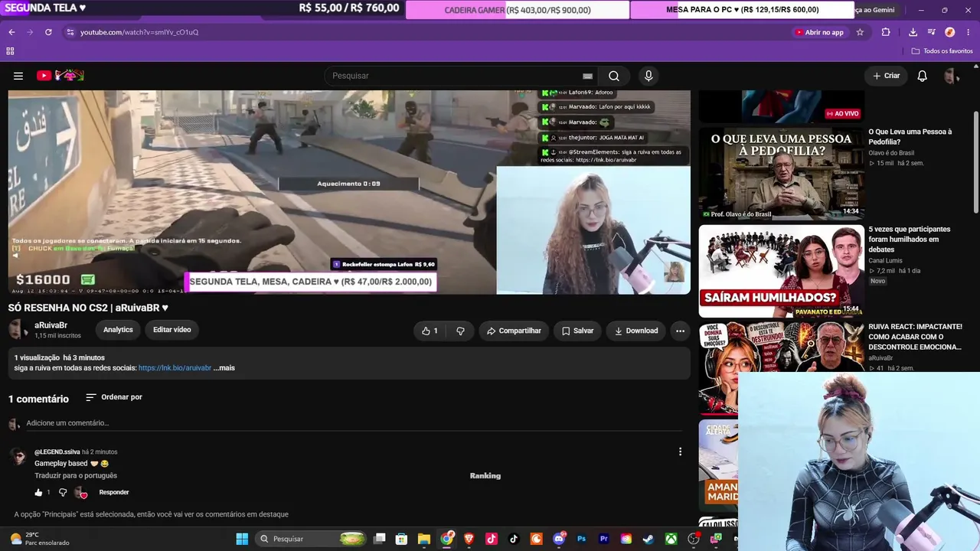980x551 pixels.
Task: Save the video with Salvar
Action: pos(577,331)
